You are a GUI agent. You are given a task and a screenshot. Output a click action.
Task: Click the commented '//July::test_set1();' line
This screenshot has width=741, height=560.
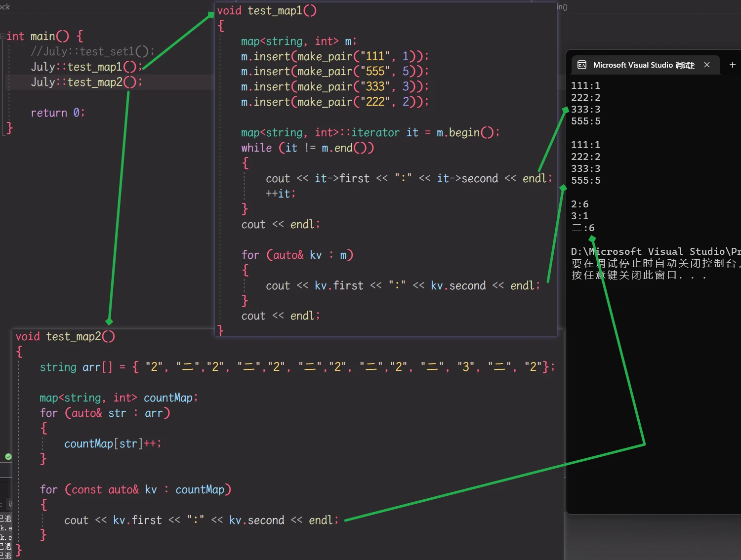[92, 51]
